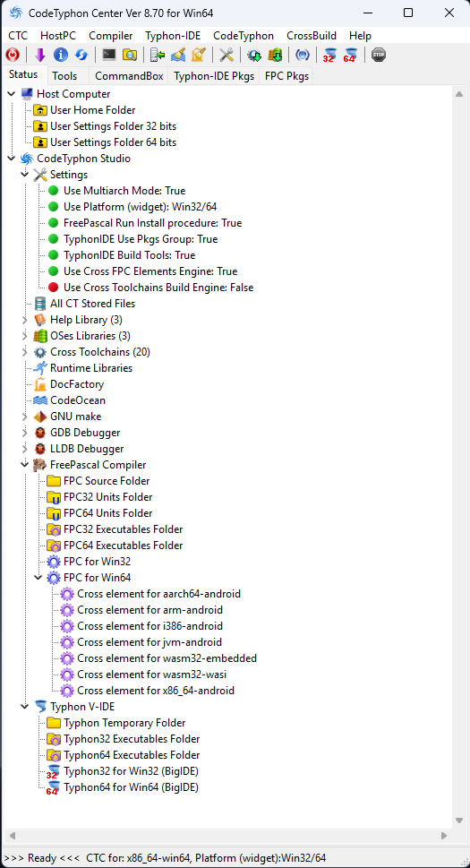Click the vertical scrollbar down arrow
470x868 pixels.
coord(459,821)
